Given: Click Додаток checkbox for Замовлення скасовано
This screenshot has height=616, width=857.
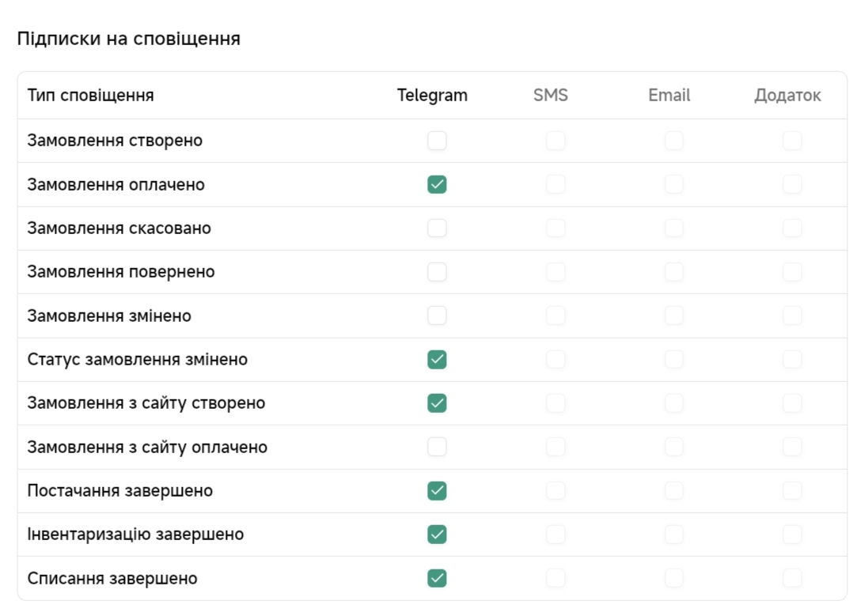Looking at the screenshot, I should (x=792, y=229).
